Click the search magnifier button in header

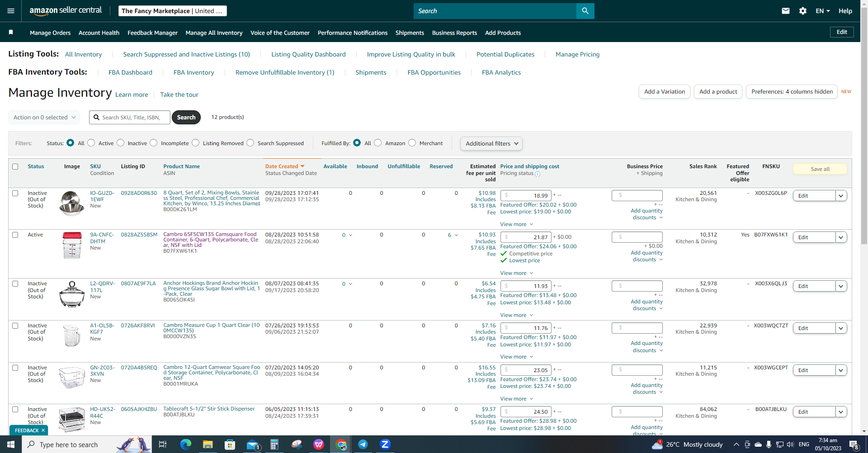(x=585, y=11)
